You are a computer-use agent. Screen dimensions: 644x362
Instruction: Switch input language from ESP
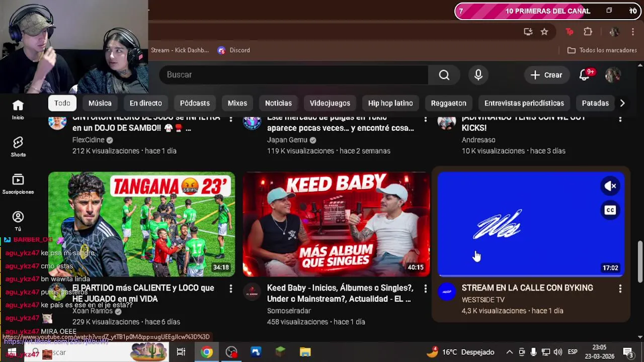point(573,352)
